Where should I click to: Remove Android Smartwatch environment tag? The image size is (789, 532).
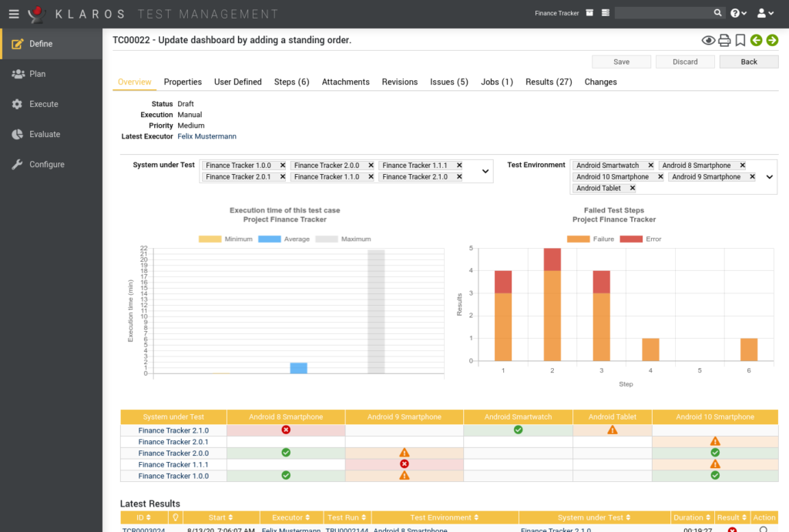tap(650, 166)
